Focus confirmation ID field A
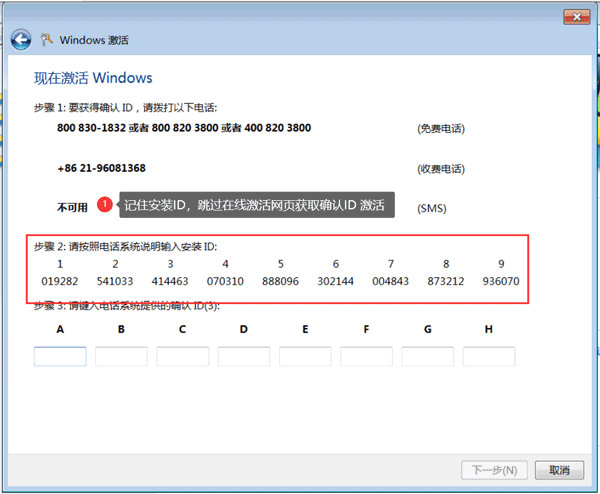The image size is (600, 494). [60, 356]
